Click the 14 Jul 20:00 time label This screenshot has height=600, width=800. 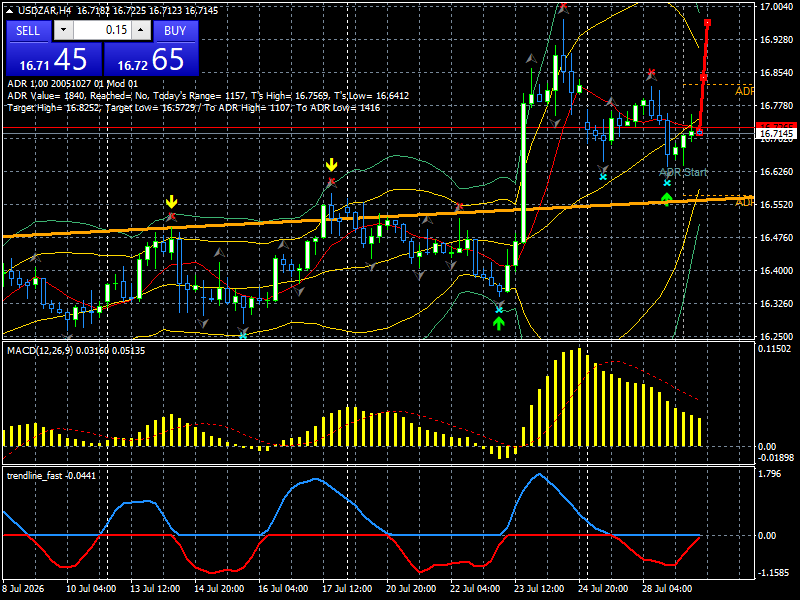tap(219, 589)
